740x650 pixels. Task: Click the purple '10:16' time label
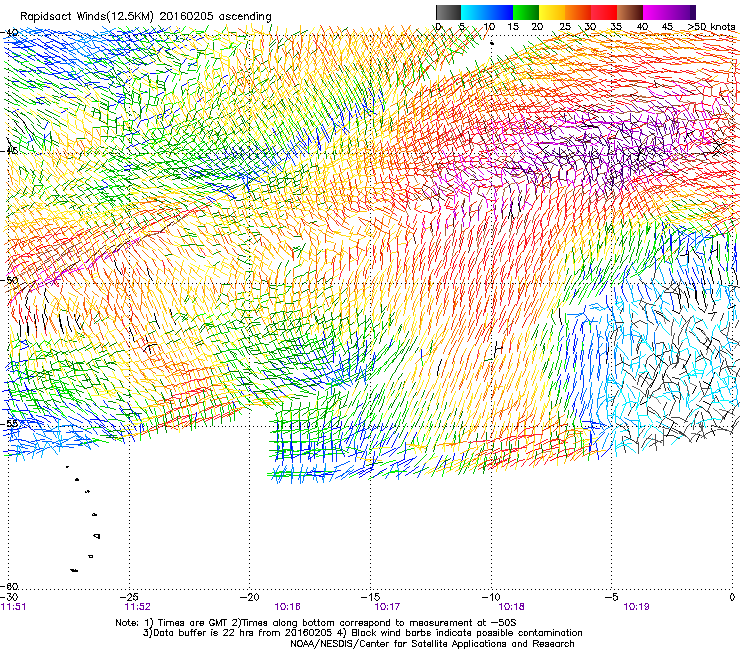pyautogui.click(x=287, y=607)
